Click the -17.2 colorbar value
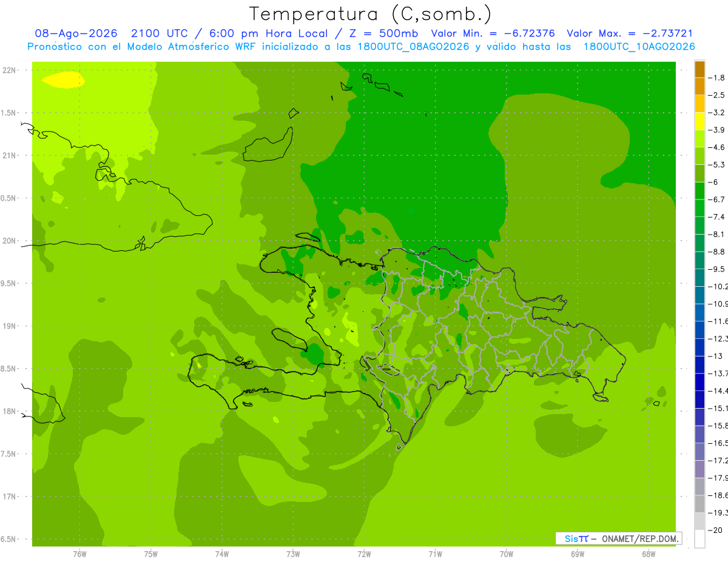Screen dimensions: 728x562 [x=718, y=461]
